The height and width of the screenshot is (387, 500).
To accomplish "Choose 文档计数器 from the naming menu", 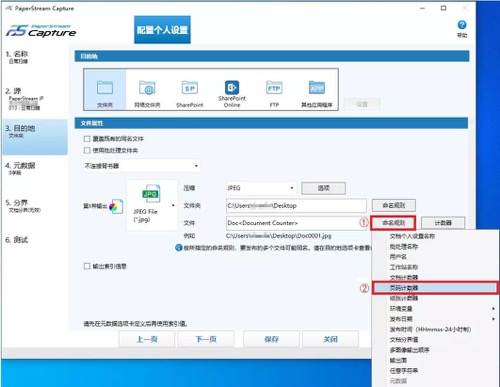I will click(404, 277).
